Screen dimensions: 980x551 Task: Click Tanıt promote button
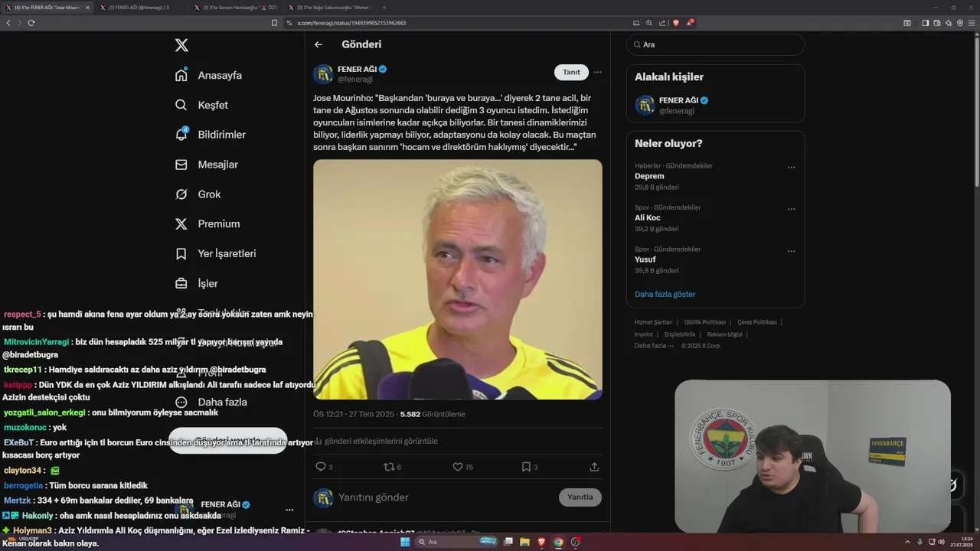[571, 72]
